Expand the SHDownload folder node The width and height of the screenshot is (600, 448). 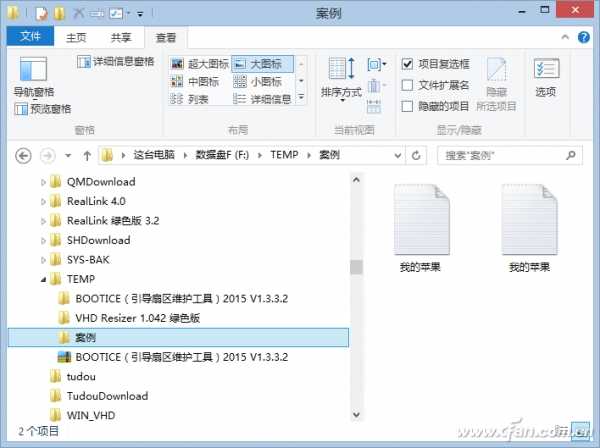(43, 241)
